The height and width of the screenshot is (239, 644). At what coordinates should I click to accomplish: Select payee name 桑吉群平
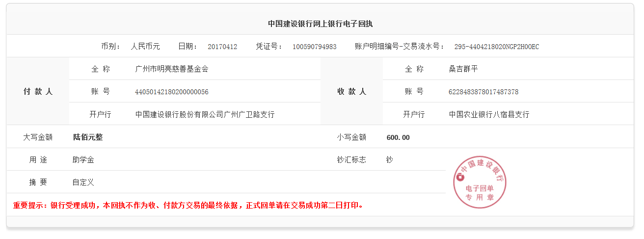(463, 69)
